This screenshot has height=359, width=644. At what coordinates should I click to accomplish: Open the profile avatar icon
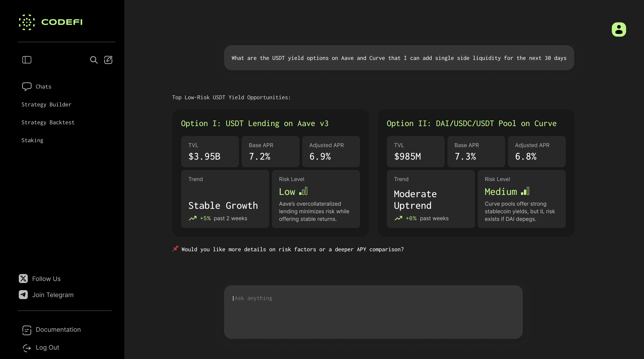pos(619,30)
